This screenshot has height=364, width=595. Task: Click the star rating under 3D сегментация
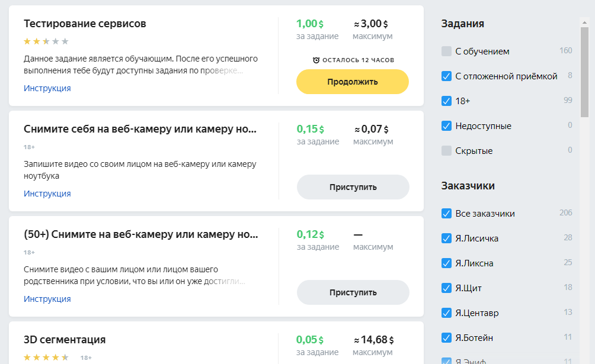click(46, 357)
